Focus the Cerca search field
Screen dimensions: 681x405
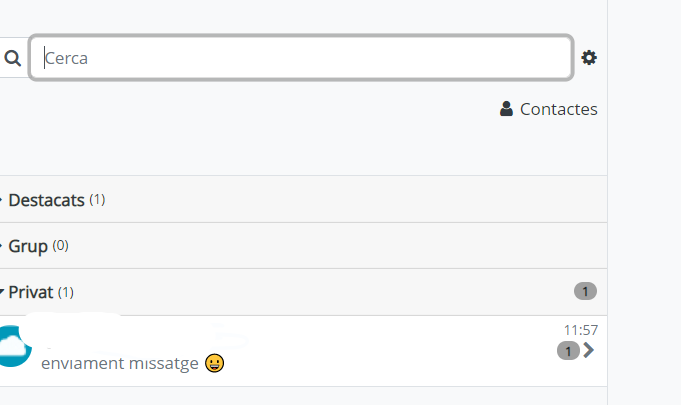301,58
